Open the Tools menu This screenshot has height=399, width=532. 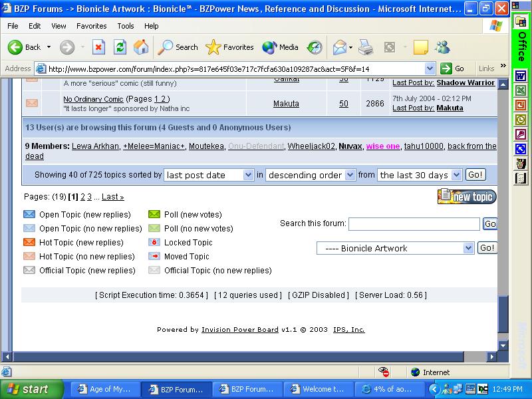pyautogui.click(x=126, y=26)
